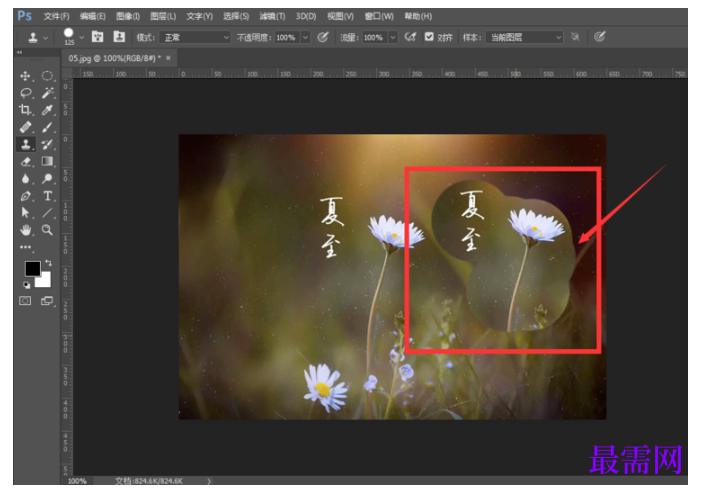Open the 图像(I) menu
Image resolution: width=701 pixels, height=491 pixels.
click(x=128, y=17)
